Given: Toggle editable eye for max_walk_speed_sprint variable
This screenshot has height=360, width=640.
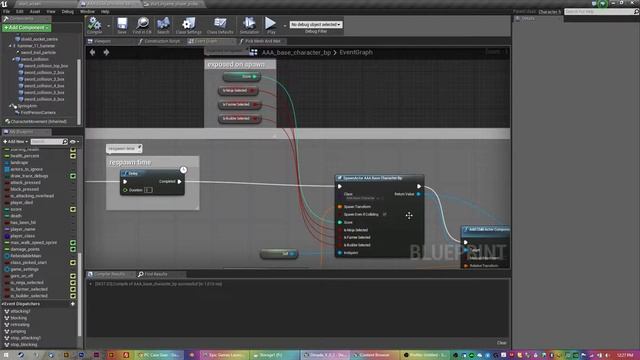Looking at the screenshot, I should tap(73, 242).
